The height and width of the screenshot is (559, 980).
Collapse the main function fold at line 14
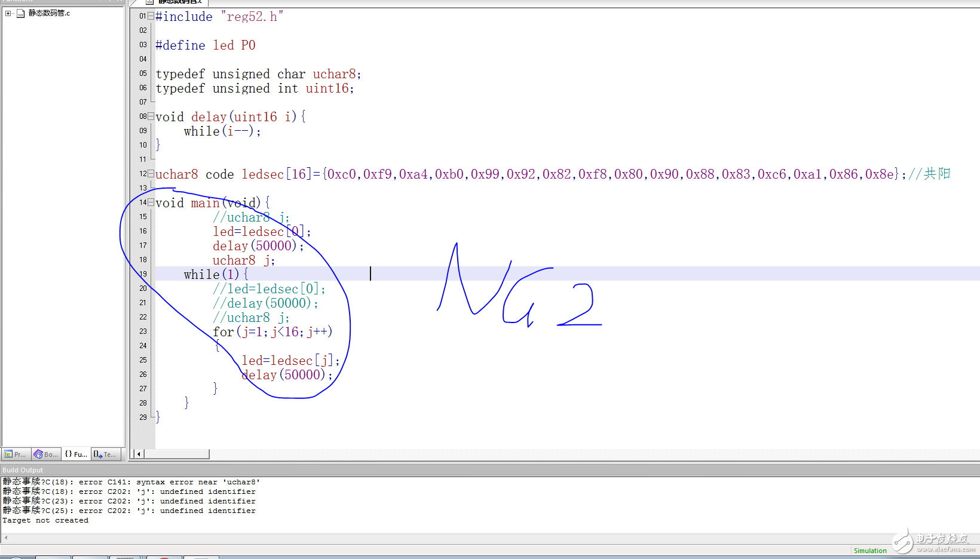pos(151,202)
